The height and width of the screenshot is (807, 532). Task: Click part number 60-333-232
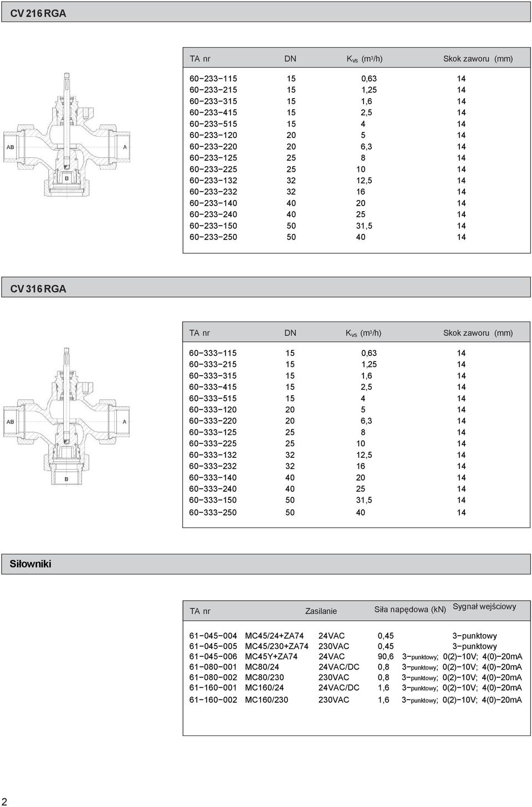click(x=213, y=466)
